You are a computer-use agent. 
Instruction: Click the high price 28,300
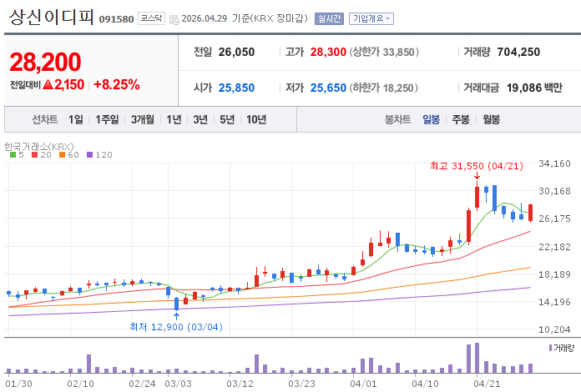pos(328,53)
